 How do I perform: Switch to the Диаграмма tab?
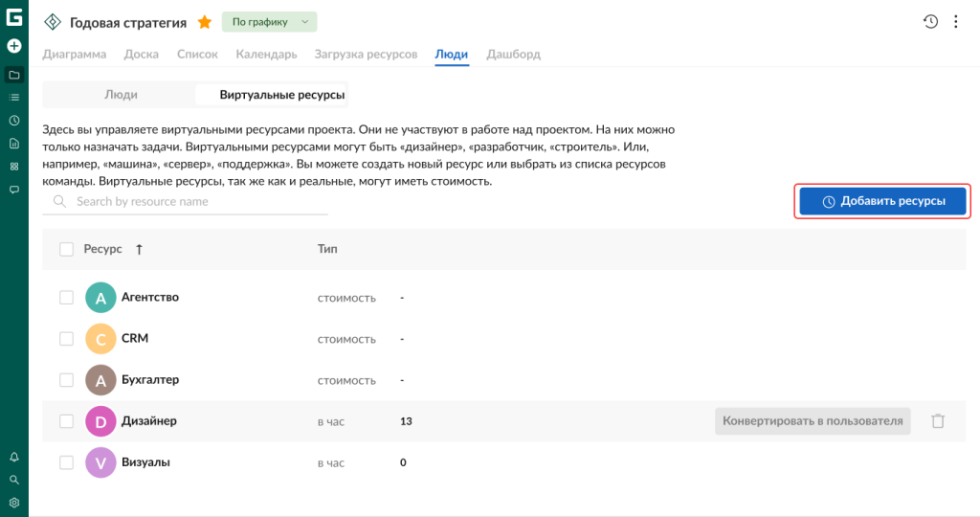click(75, 55)
